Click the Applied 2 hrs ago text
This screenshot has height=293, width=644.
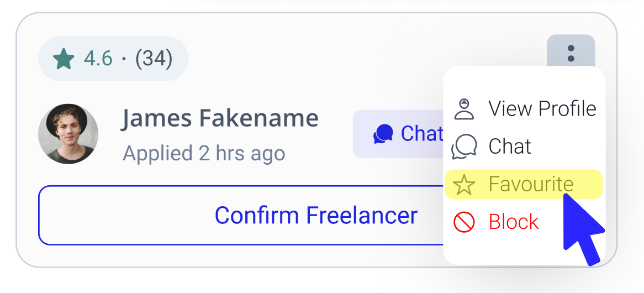(x=204, y=153)
